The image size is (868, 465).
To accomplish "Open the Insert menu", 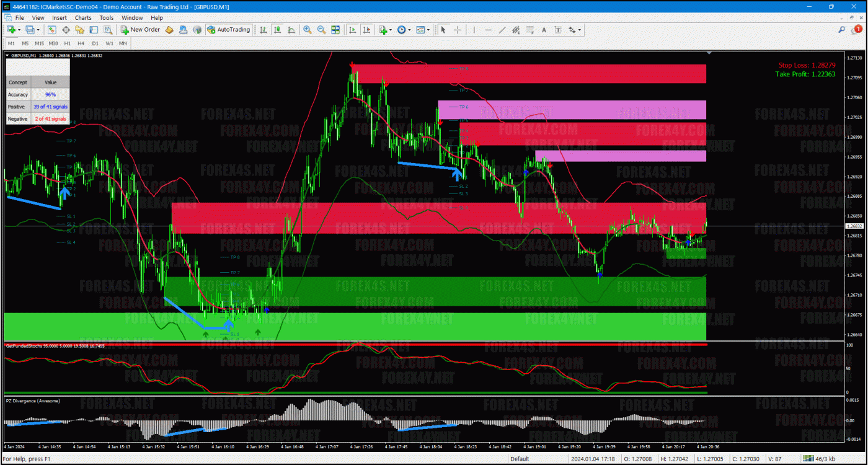I will [59, 17].
